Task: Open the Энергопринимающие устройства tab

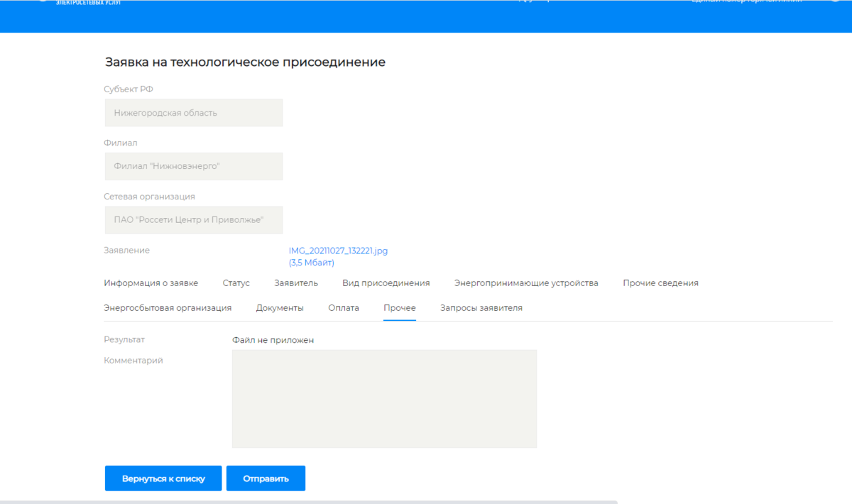Action: click(526, 283)
